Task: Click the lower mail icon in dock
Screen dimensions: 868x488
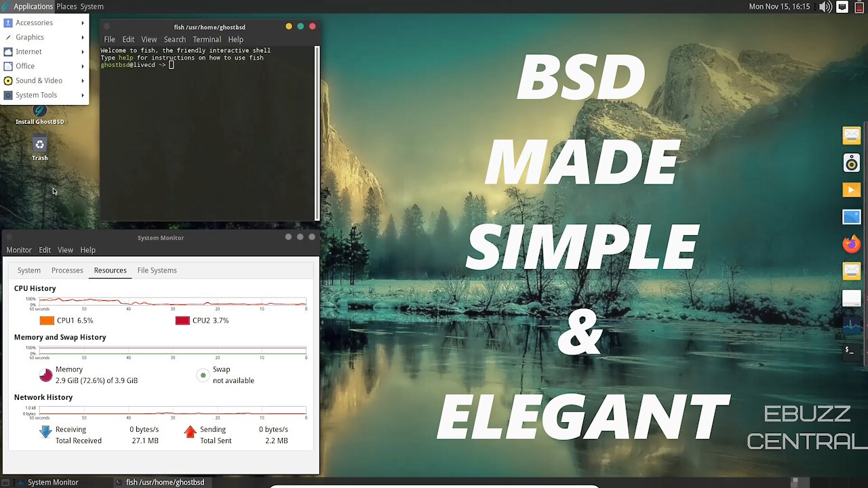Action: [x=851, y=271]
